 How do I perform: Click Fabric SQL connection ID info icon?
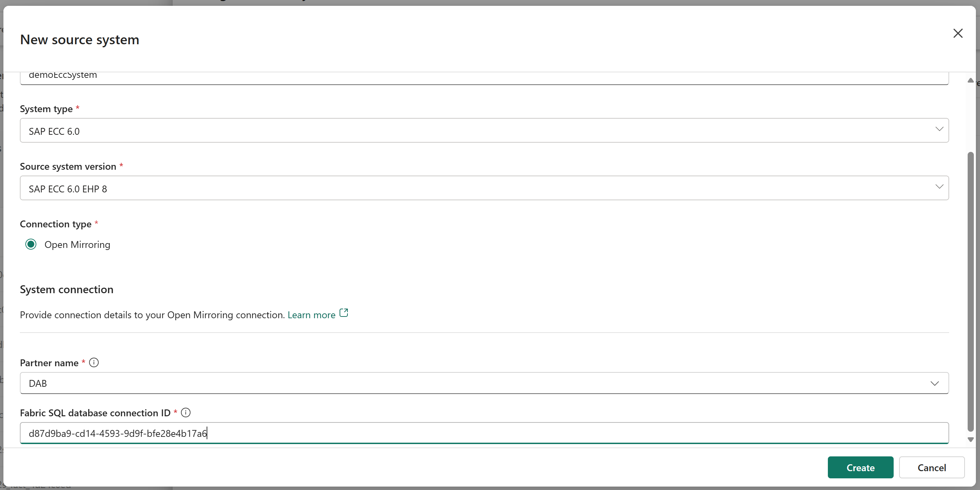[186, 412]
